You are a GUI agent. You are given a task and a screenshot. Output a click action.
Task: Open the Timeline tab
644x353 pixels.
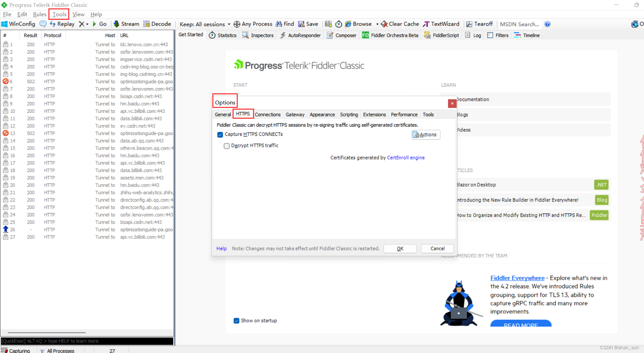(x=527, y=35)
